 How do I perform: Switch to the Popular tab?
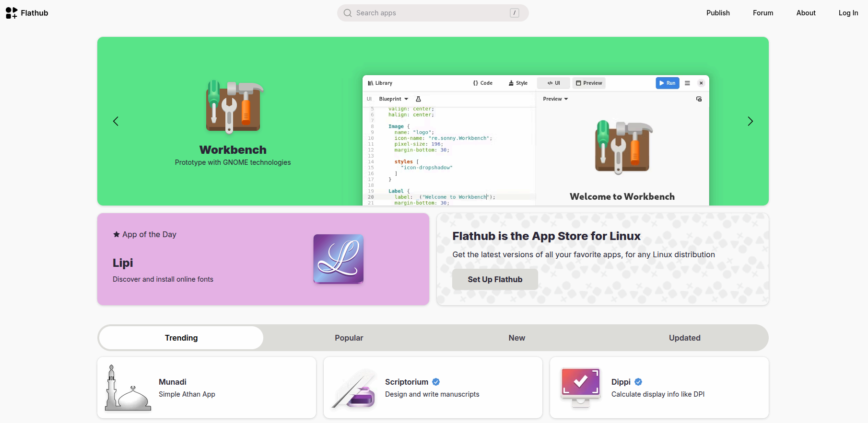(349, 338)
